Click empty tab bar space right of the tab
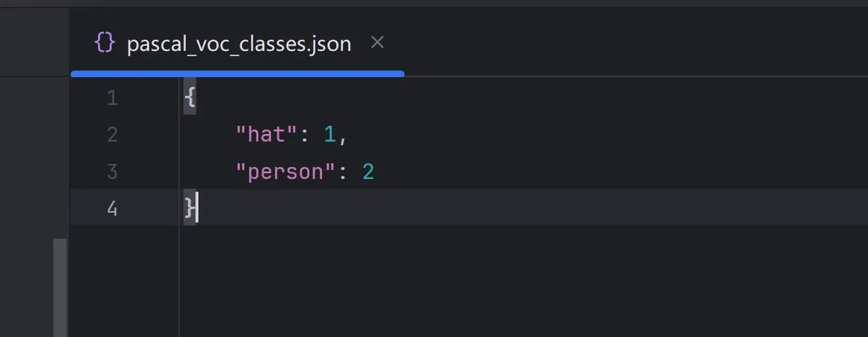Image resolution: width=868 pixels, height=337 pixels. pos(629,43)
